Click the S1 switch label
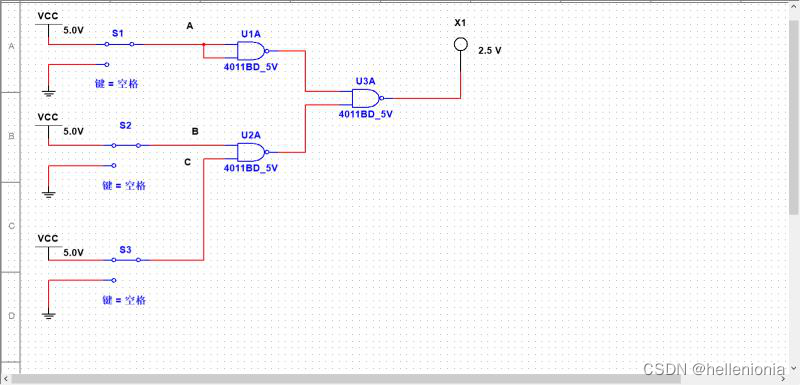800x385 pixels. (x=118, y=33)
